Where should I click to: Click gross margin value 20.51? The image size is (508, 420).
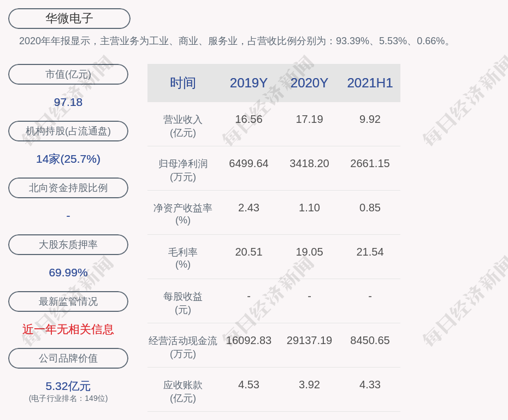pyautogui.click(x=249, y=252)
